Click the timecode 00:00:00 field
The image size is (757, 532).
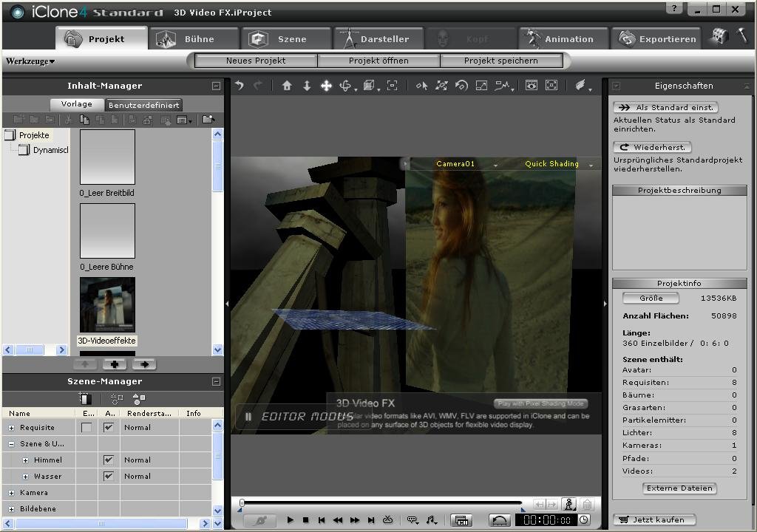[x=546, y=520]
